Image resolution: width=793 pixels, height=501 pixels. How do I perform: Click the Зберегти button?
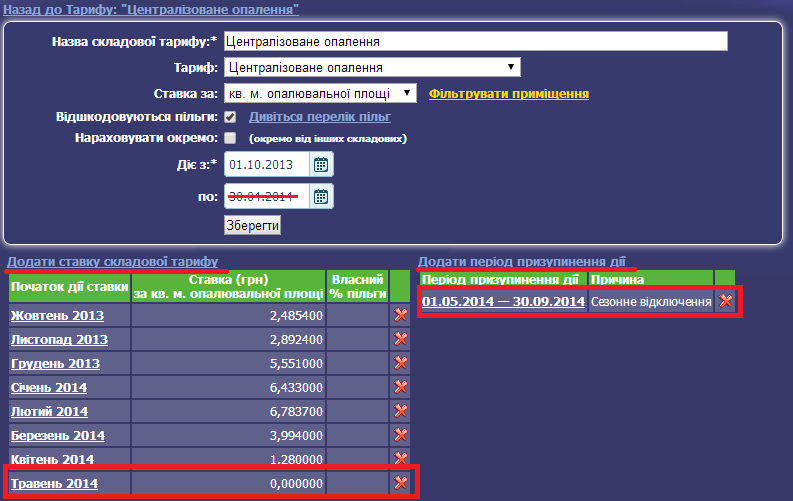click(252, 225)
